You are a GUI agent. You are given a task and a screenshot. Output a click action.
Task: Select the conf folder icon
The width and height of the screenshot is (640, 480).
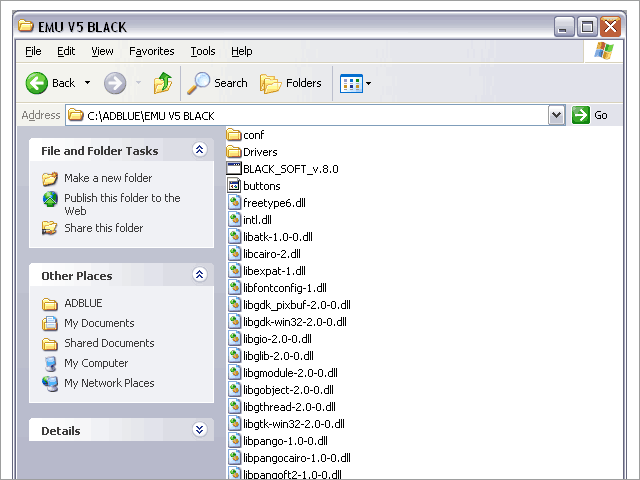[234, 134]
